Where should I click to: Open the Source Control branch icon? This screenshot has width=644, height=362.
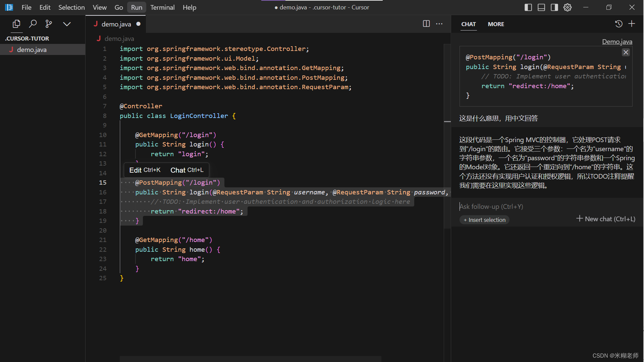[49, 24]
